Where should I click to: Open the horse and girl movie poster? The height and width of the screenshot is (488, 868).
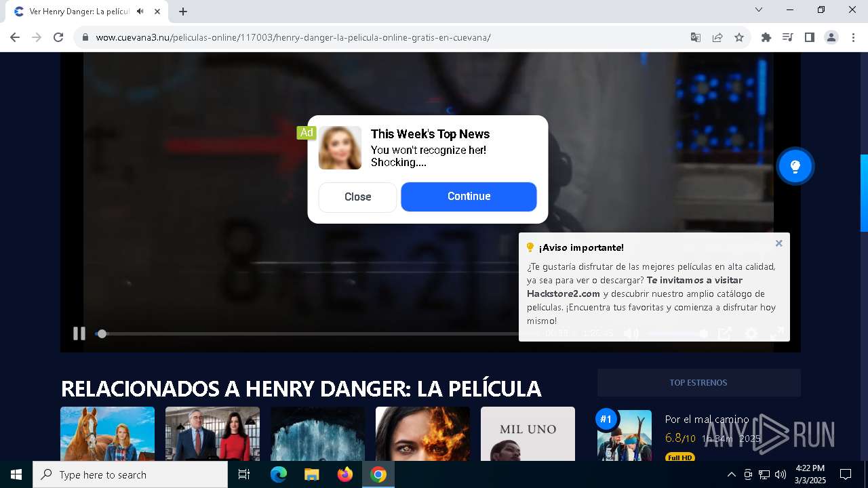[107, 434]
